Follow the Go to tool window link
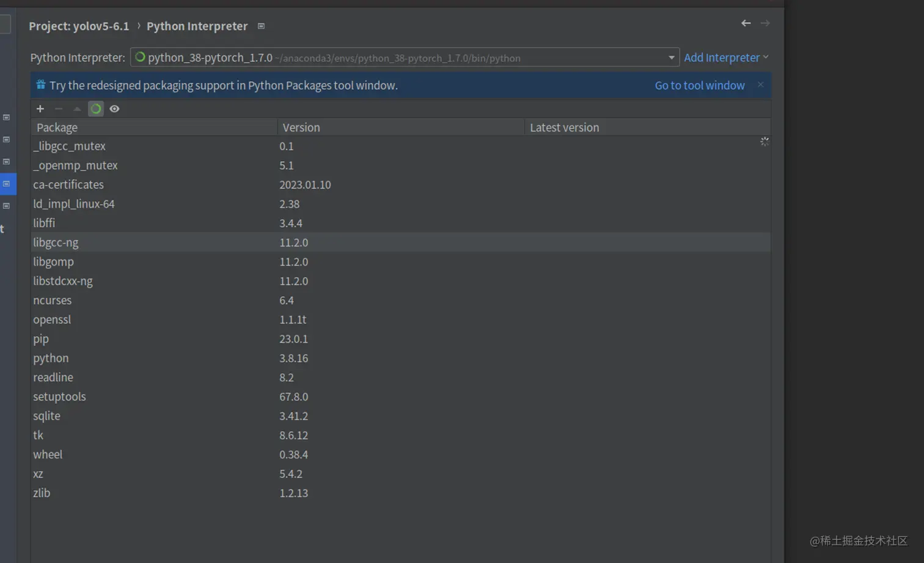Screen dimensions: 924x563 tap(700, 85)
